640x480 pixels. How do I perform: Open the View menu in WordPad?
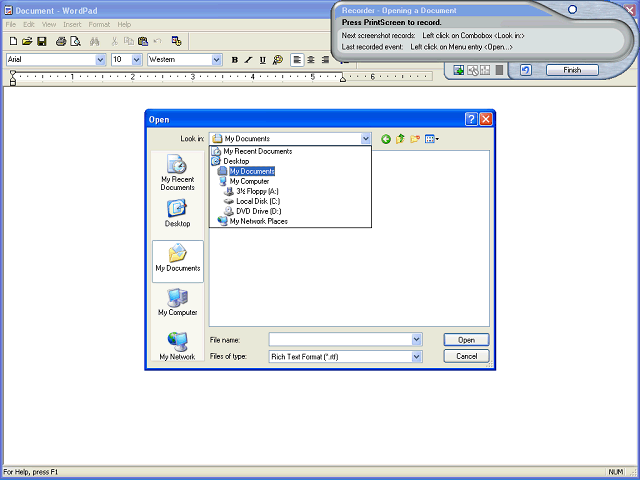(49, 24)
